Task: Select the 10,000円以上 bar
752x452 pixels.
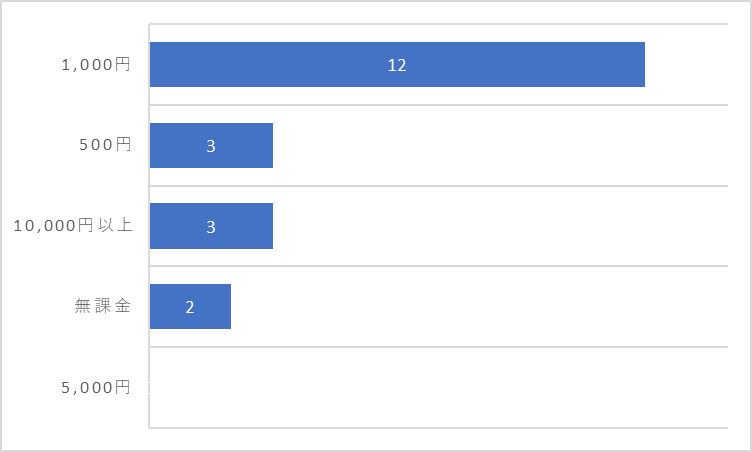Action: tap(212, 226)
